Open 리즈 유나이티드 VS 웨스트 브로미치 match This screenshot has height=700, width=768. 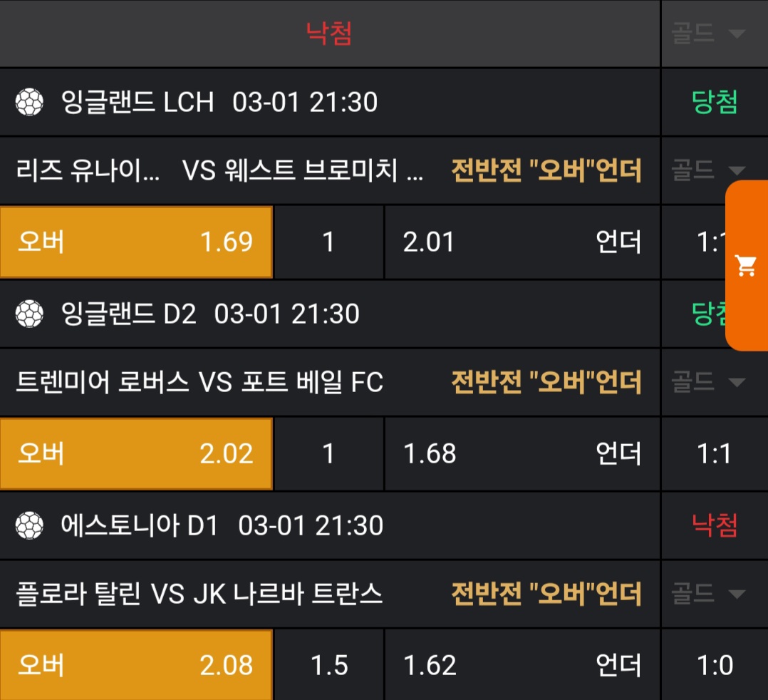[219, 170]
